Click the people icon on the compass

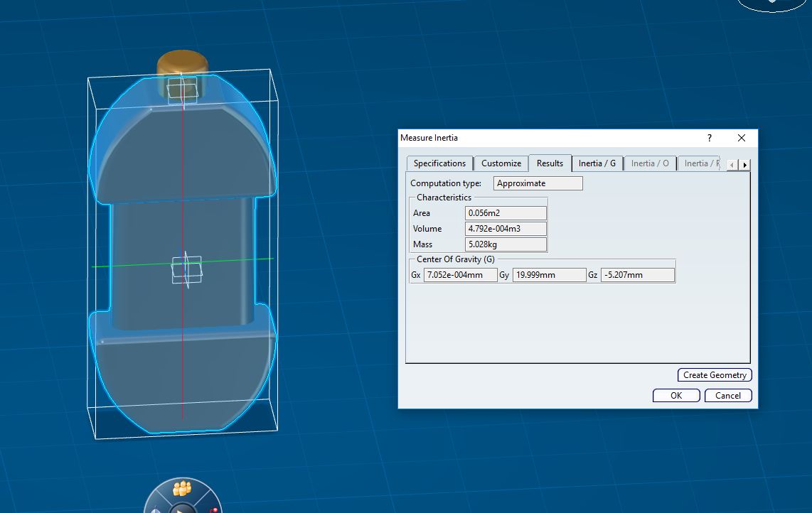pos(183,489)
